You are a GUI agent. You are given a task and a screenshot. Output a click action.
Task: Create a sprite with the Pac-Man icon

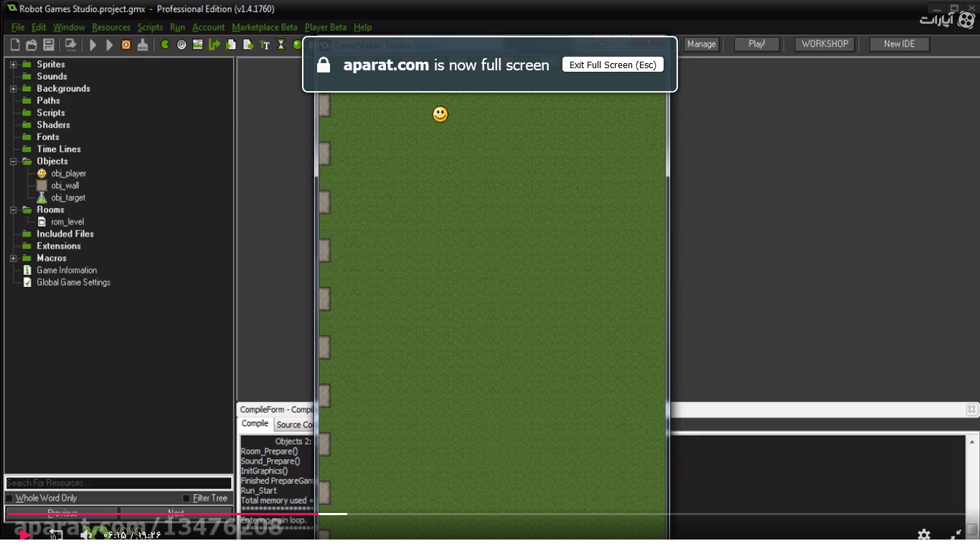[165, 44]
